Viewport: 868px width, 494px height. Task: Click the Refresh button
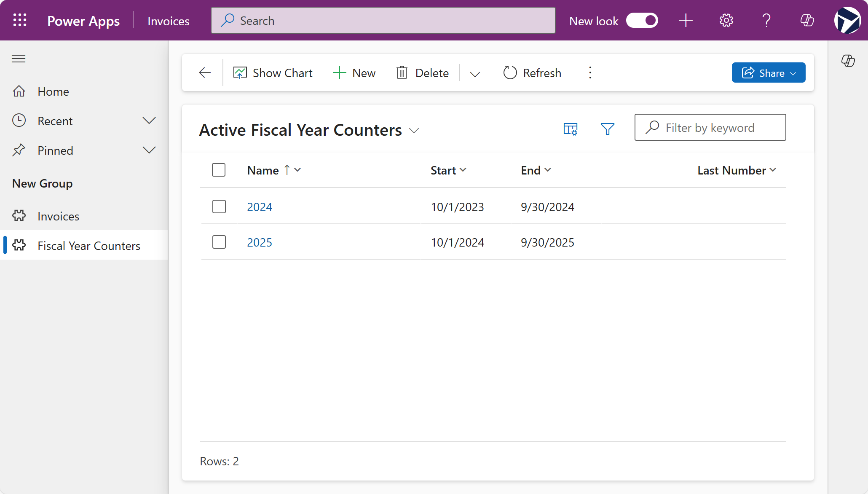[532, 73]
